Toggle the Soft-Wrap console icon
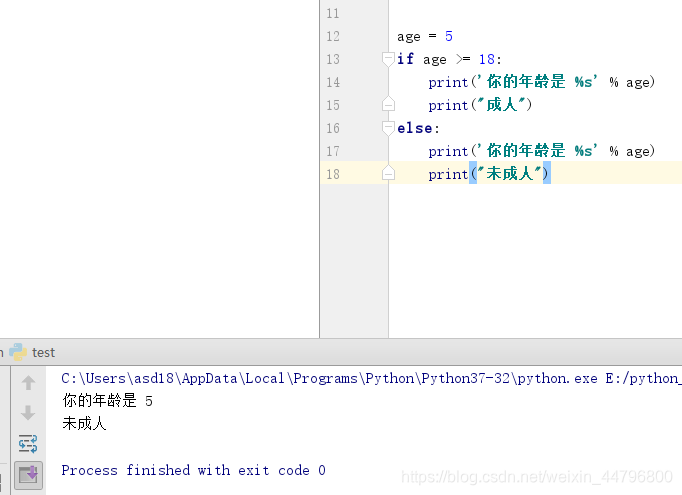Image resolution: width=682 pixels, height=495 pixels. coord(28,444)
